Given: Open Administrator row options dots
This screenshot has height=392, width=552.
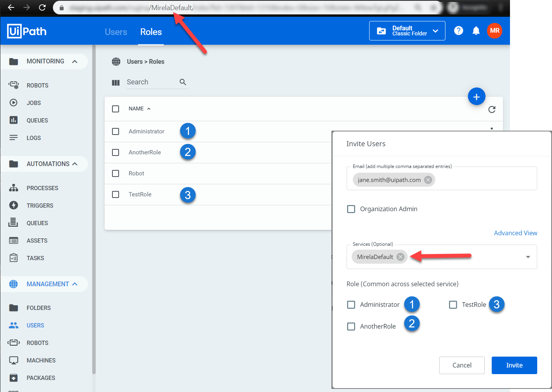Looking at the screenshot, I should click(x=492, y=129).
